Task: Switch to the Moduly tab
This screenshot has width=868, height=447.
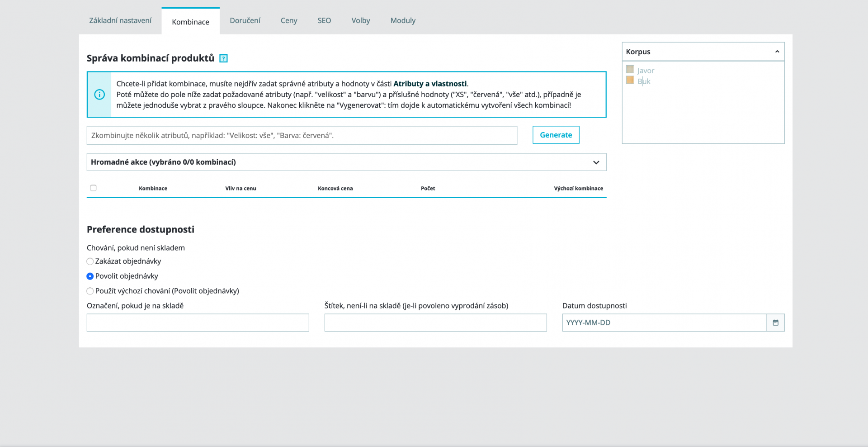Action: coord(403,20)
